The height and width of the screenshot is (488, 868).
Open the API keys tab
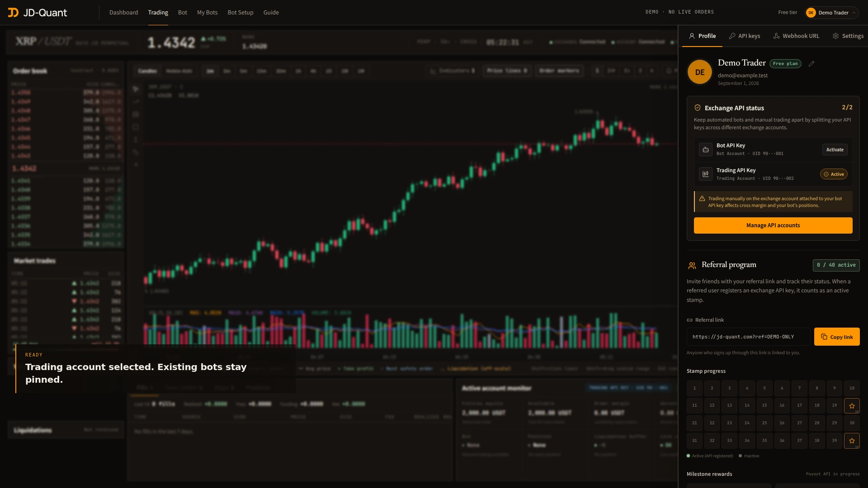(745, 36)
